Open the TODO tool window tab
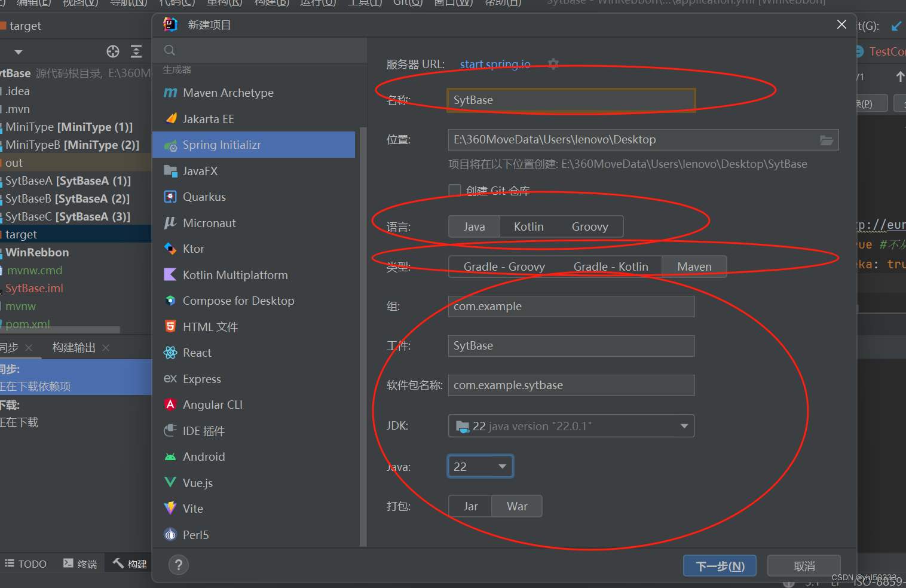Viewport: 906px width, 588px height. pos(26,563)
